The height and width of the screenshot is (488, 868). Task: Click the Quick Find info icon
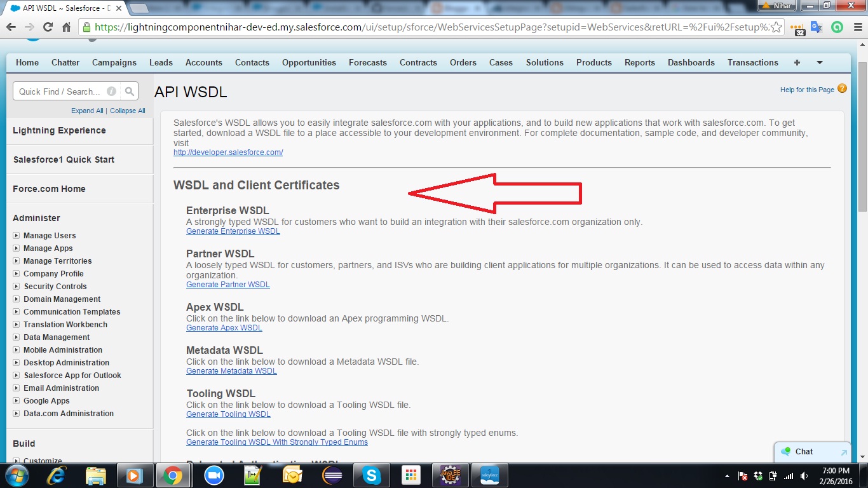tap(112, 91)
